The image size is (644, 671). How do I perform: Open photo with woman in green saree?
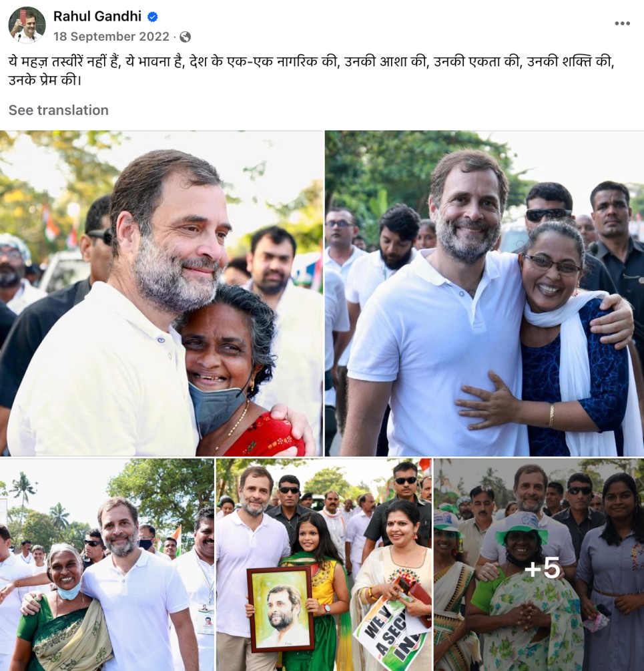[107, 565]
